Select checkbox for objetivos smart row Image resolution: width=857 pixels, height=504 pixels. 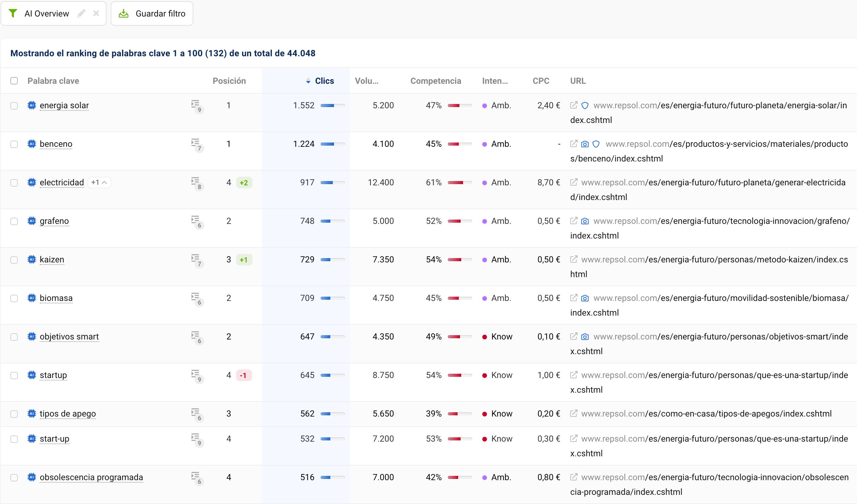click(14, 337)
